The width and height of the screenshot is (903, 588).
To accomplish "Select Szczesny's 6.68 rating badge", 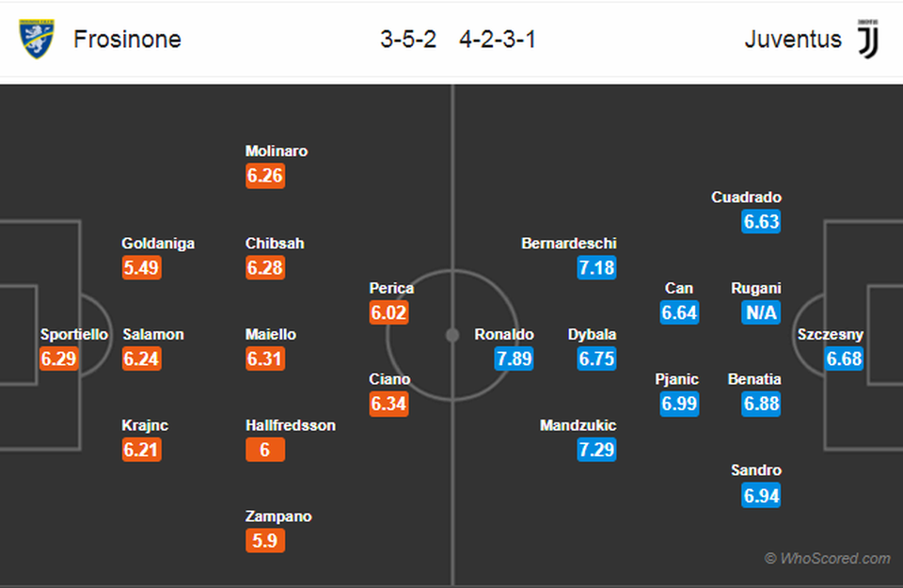I will 844,358.
